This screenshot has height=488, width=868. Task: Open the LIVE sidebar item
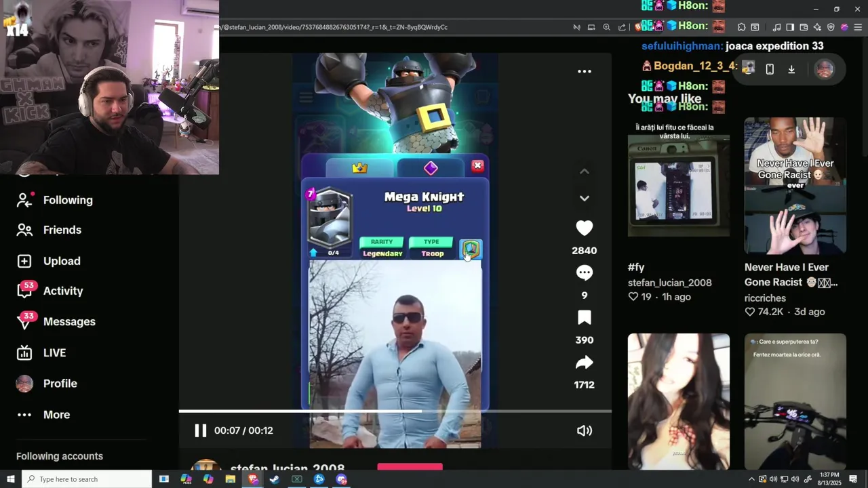pos(54,352)
